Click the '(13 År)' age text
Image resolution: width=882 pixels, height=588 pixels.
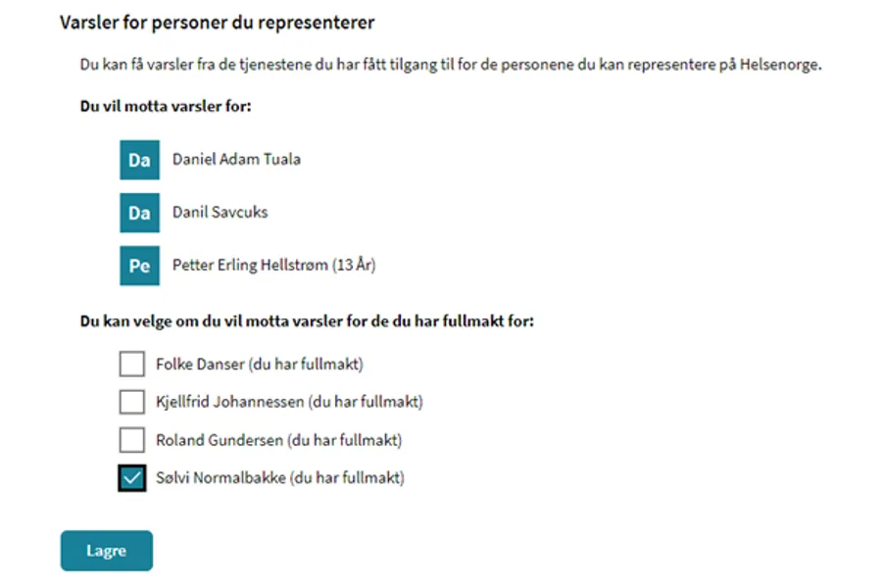(354, 265)
